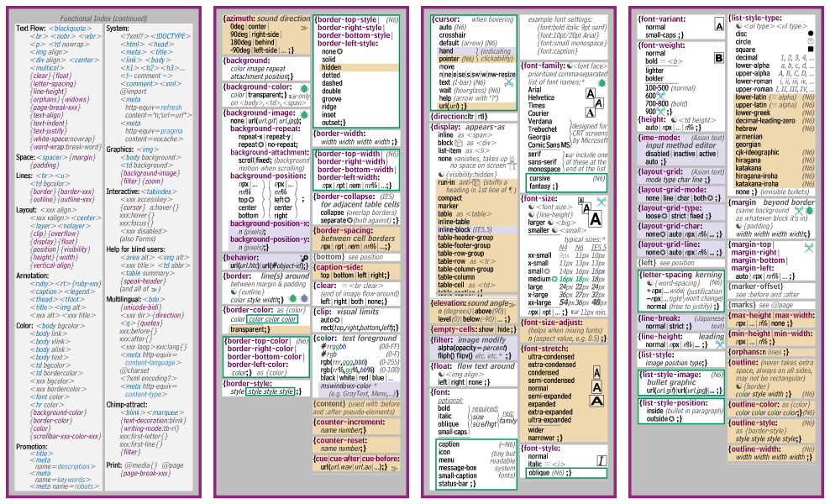Select the "inline-block" display value
Screen dimensions: 830x504
pos(454,230)
